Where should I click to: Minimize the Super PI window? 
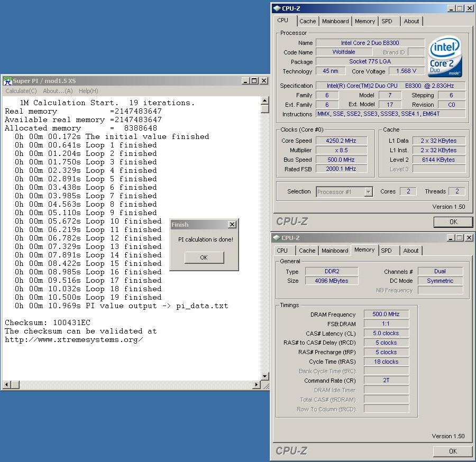245,81
